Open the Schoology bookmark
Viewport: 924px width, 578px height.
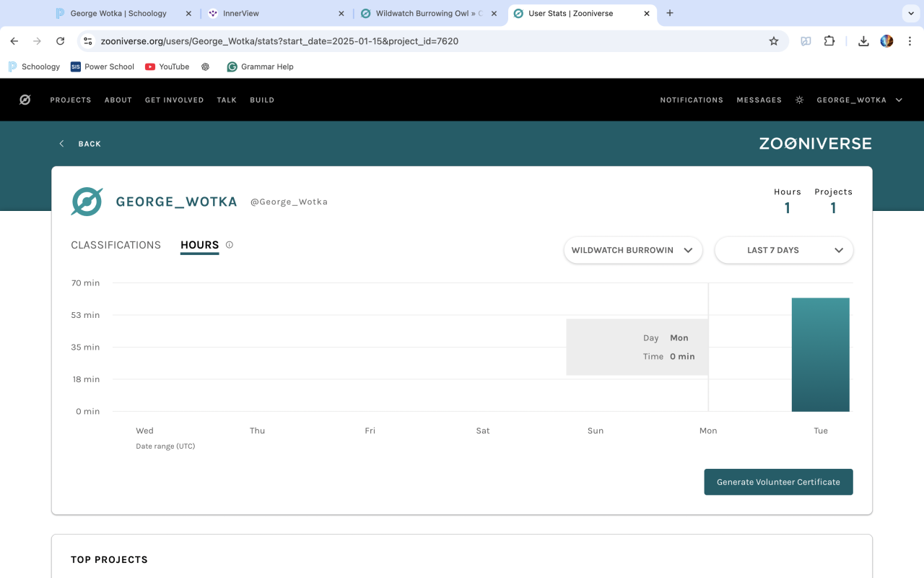click(34, 66)
